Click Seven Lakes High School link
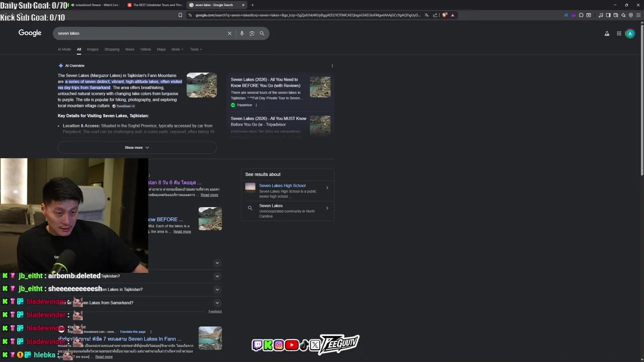Viewport: 644px width, 362px height. click(282, 186)
